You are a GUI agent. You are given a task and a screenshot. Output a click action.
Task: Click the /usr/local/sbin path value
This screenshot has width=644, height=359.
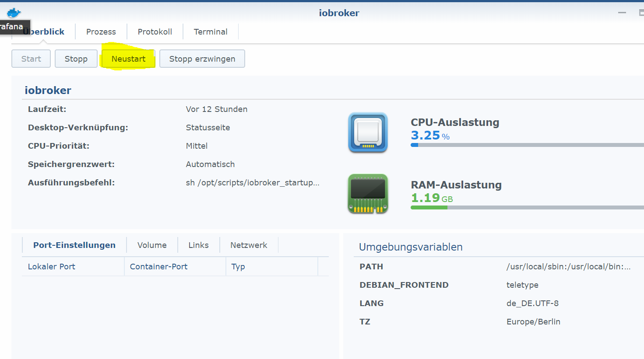coord(568,267)
